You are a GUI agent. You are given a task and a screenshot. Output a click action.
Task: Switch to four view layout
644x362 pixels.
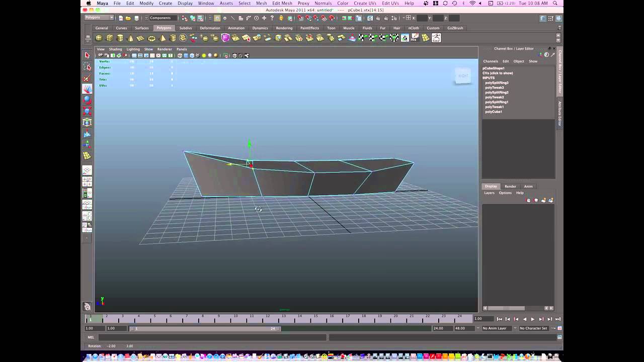87,182
